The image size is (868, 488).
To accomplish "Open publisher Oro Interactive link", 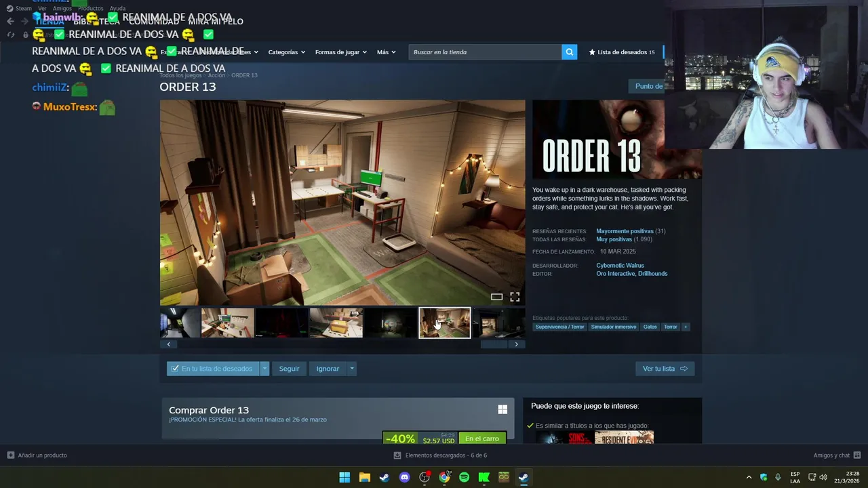I will 615,274.
